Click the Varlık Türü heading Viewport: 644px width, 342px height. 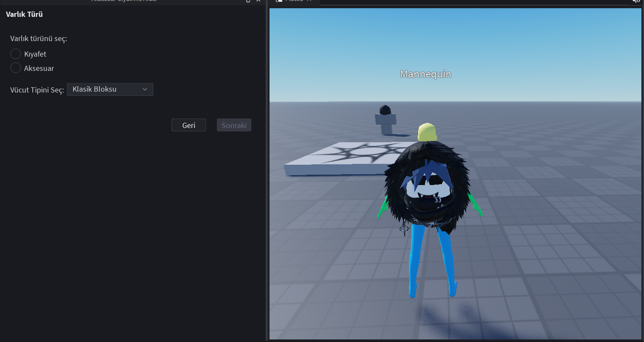[x=24, y=14]
